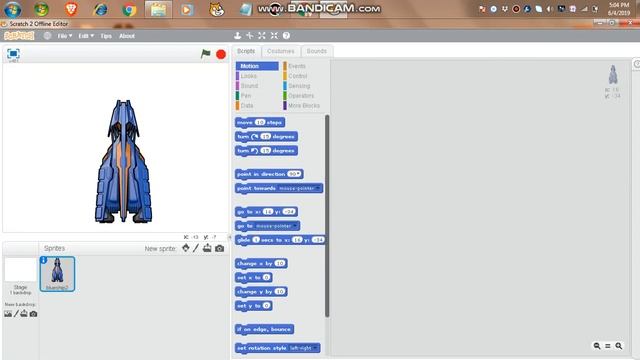This screenshot has width=640, height=360.
Task: Upload backdrop from file icon
Action: click(x=24, y=313)
